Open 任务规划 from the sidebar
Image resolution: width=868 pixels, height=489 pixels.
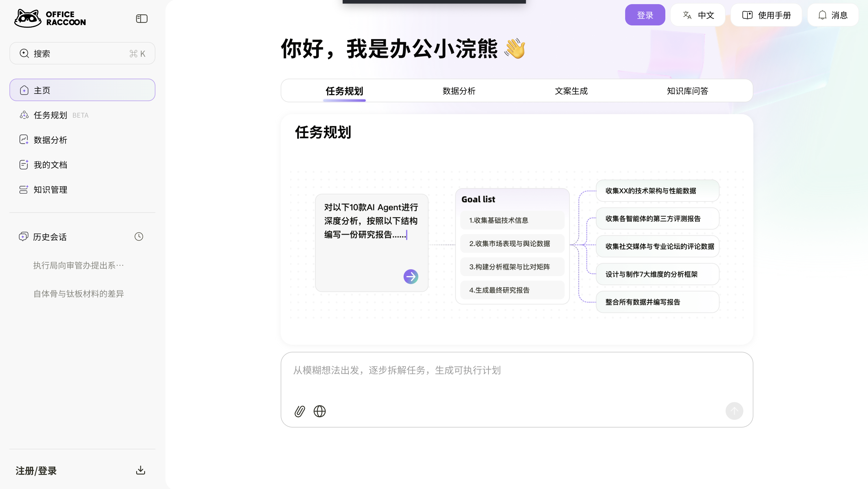coord(51,115)
